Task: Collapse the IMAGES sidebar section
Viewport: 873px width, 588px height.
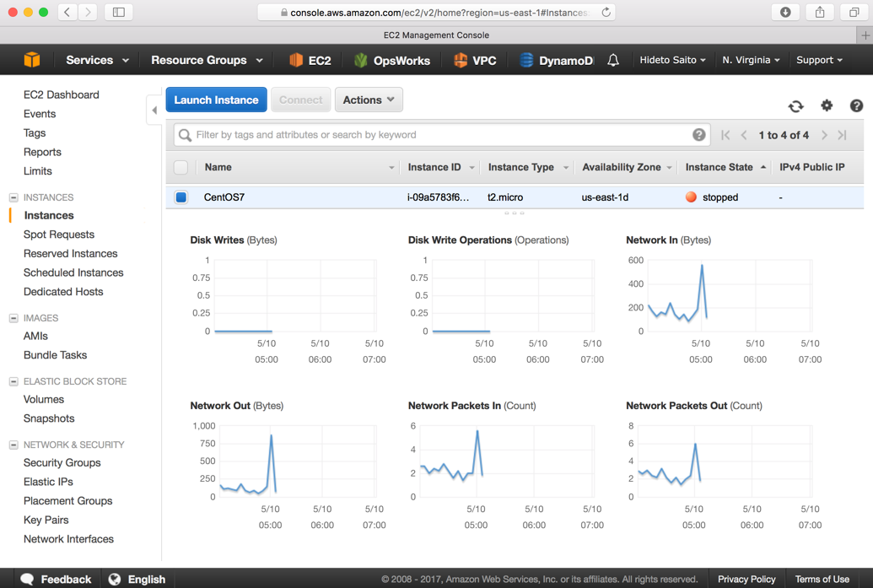Action: pyautogui.click(x=13, y=318)
